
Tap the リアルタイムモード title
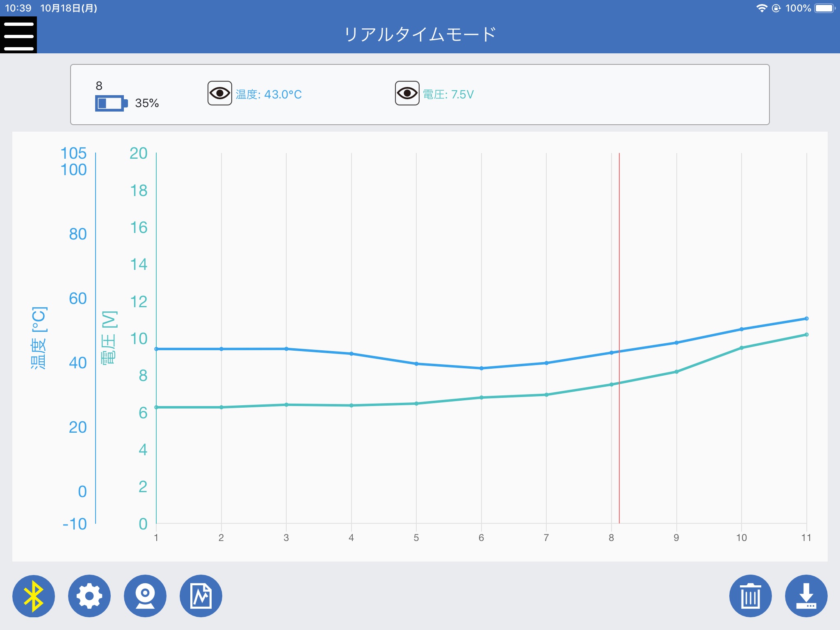pos(420,34)
